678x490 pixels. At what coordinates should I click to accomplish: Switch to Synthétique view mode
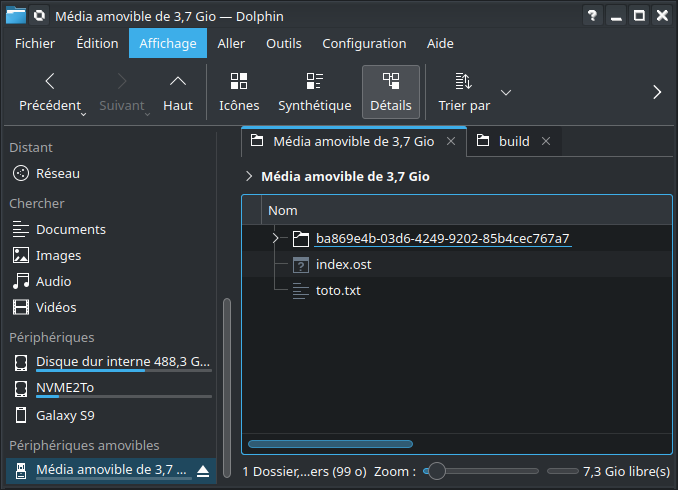click(314, 92)
